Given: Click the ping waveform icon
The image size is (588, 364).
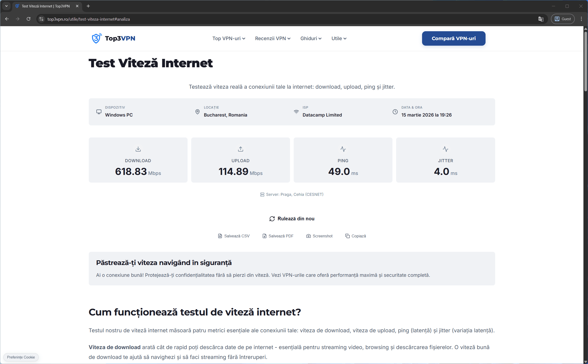Looking at the screenshot, I should [x=343, y=149].
